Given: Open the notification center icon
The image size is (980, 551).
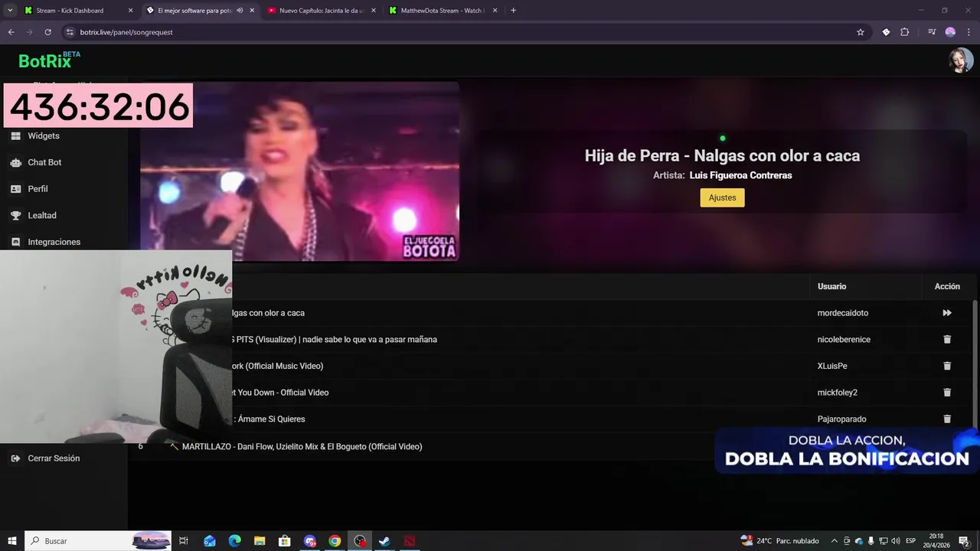Looking at the screenshot, I should click(x=965, y=541).
